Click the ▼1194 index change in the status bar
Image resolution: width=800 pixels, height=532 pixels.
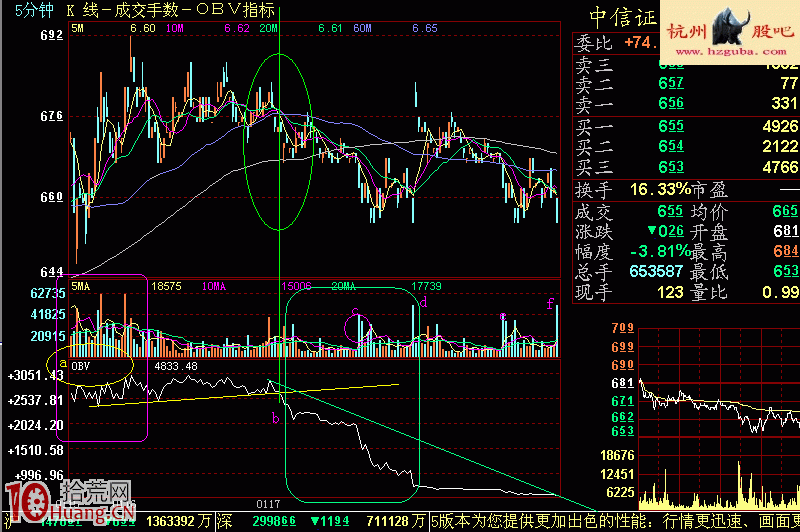pos(330,522)
